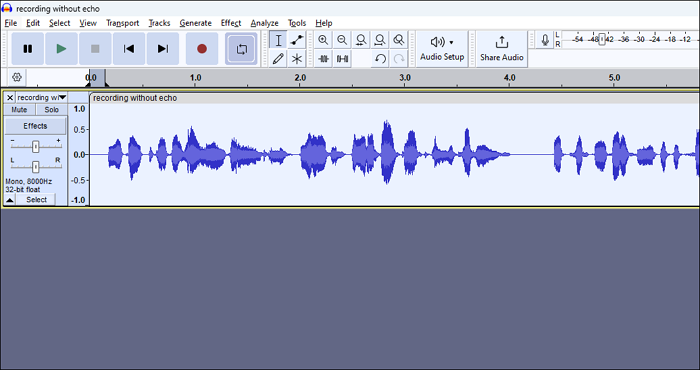
Task: Open the Select menu
Action: [59, 23]
